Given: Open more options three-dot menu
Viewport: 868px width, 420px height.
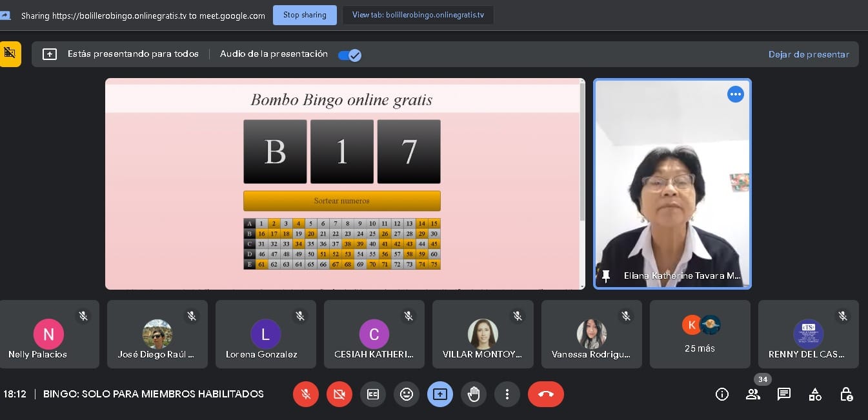Looking at the screenshot, I should (x=507, y=394).
